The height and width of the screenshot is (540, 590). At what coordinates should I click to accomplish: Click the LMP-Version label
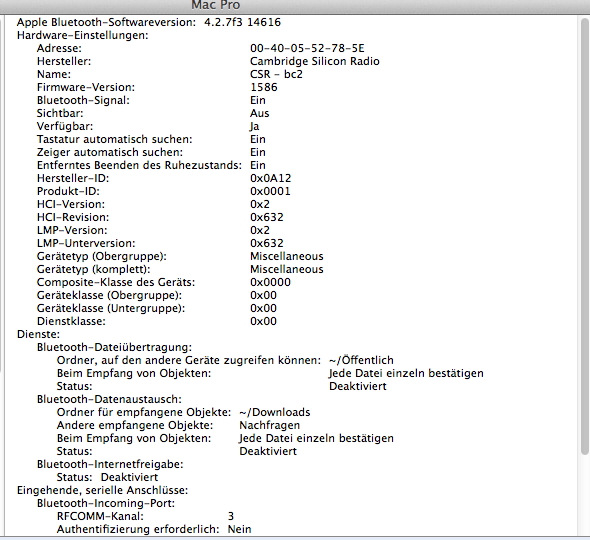(72, 230)
